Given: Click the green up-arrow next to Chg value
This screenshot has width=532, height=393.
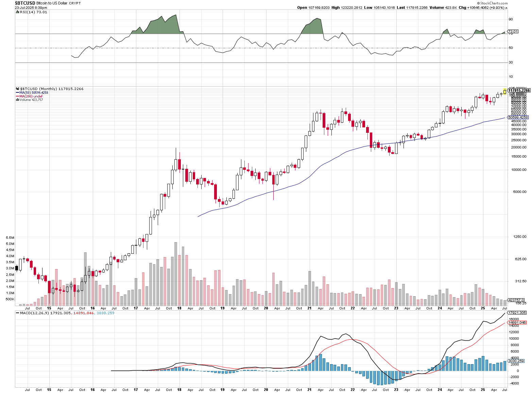Looking at the screenshot, I should click(507, 7).
